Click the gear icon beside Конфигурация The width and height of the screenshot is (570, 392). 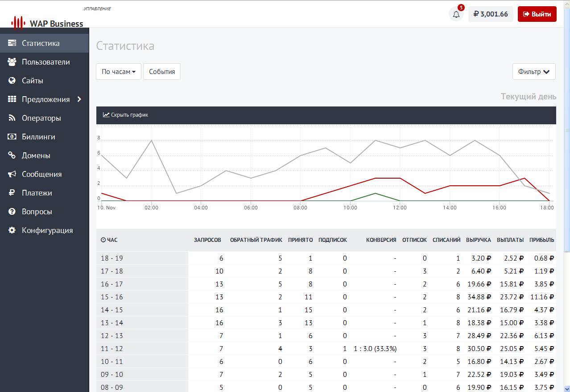click(x=12, y=230)
